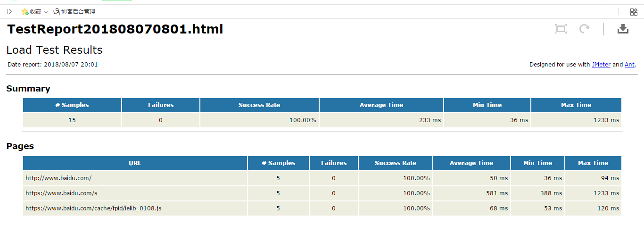Click the Pages Average Time header
Viewport: 644px width, 233px height.
[471, 163]
